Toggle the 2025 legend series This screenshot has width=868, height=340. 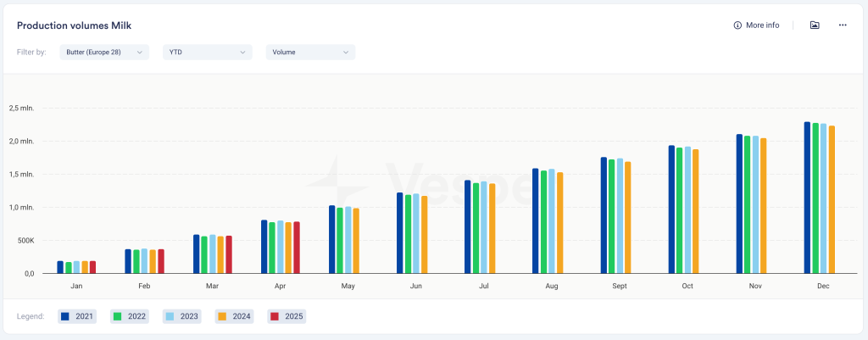coord(287,317)
